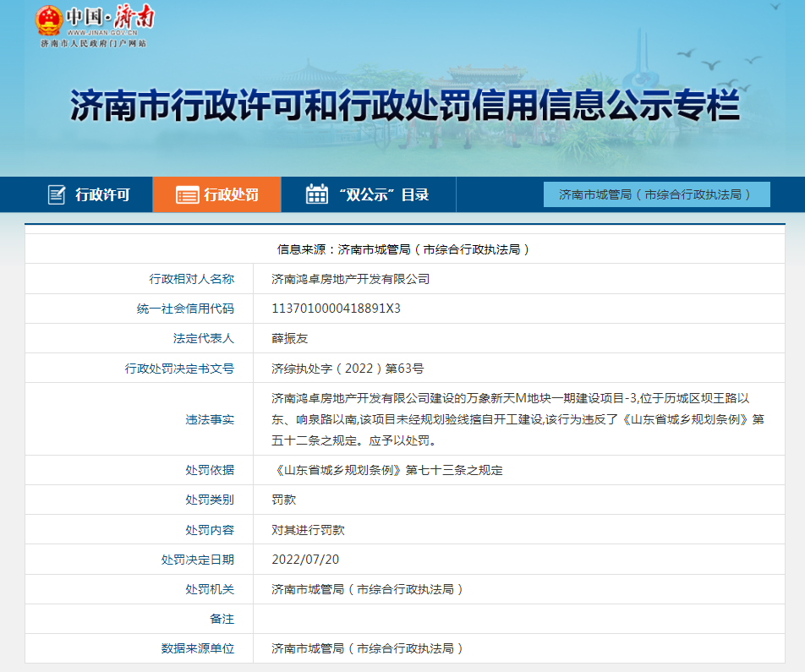
Task: Click the 处罚类别 label
Action: [x=210, y=500]
